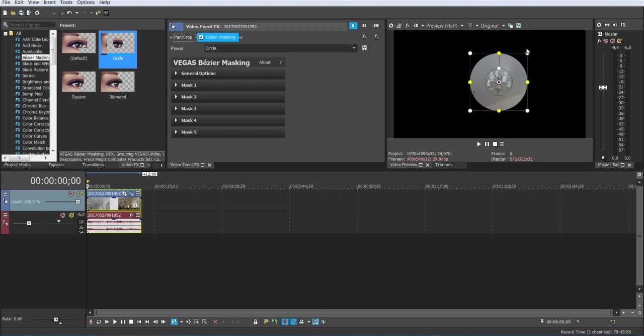Toggle Enable Snapping magnet icon
The width and height of the screenshot is (644, 336).
click(285, 321)
